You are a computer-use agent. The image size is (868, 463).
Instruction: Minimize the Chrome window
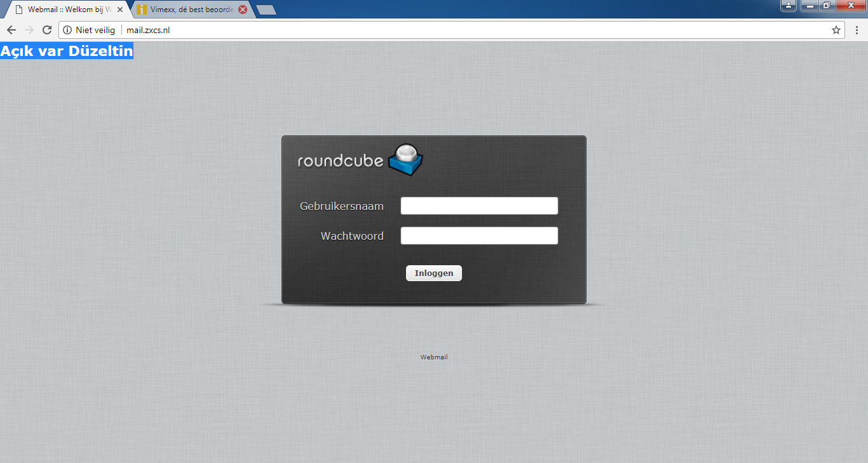coord(809,6)
